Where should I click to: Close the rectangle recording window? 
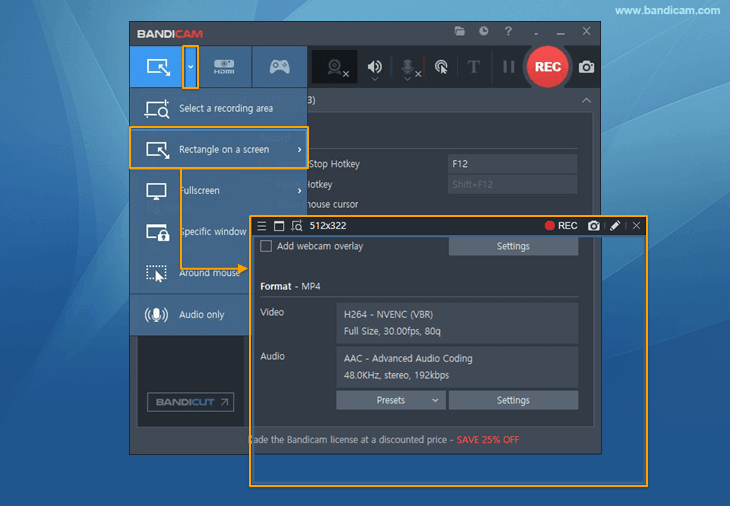click(x=636, y=226)
